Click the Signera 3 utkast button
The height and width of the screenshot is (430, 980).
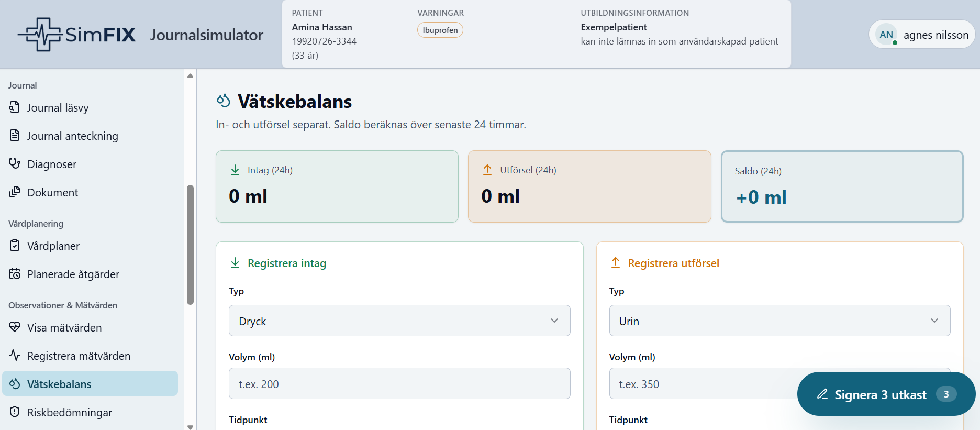point(886,394)
